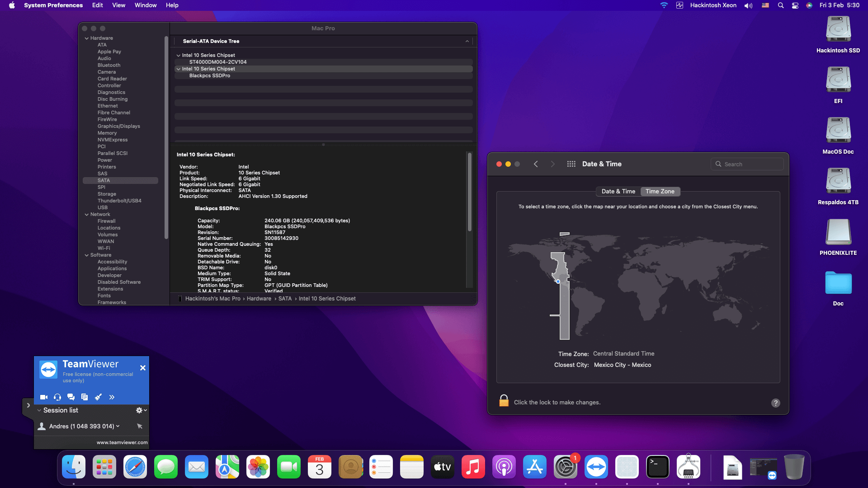This screenshot has height=488, width=868.
Task: Open the System Preferences app menu
Action: 53,5
